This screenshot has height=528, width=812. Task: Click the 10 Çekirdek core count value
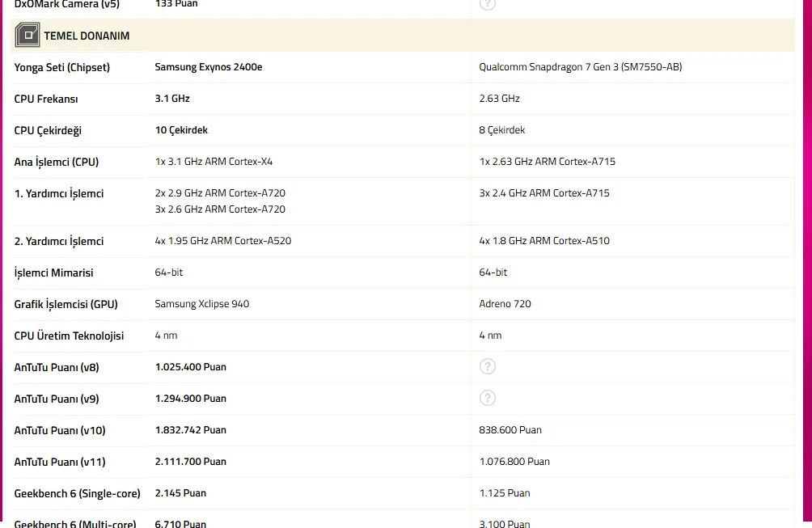pos(181,130)
